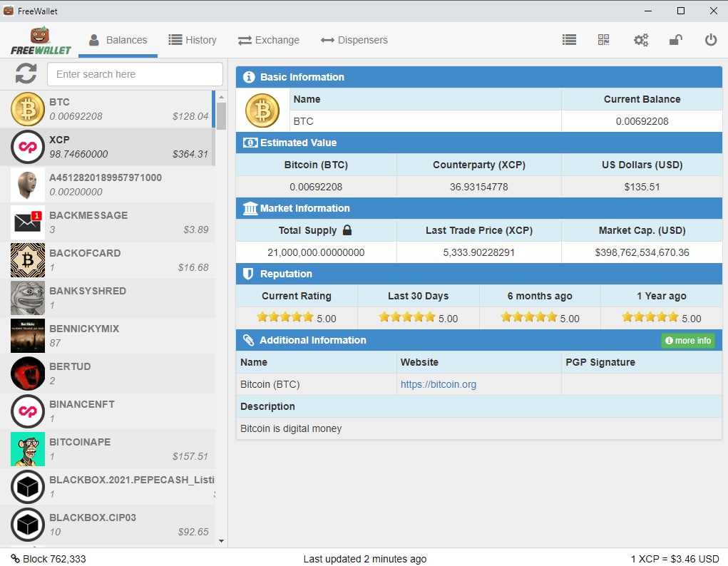Select the BACKMESSAGE envelope icon

tap(28, 222)
